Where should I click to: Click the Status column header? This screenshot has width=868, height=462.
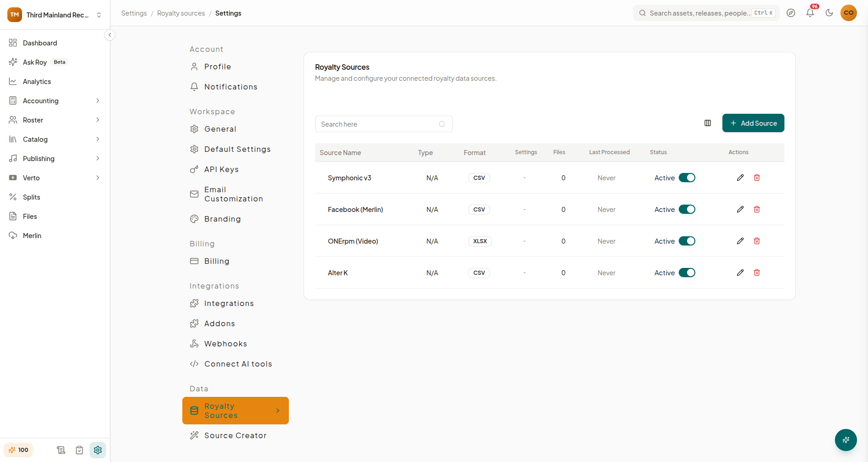click(x=658, y=152)
